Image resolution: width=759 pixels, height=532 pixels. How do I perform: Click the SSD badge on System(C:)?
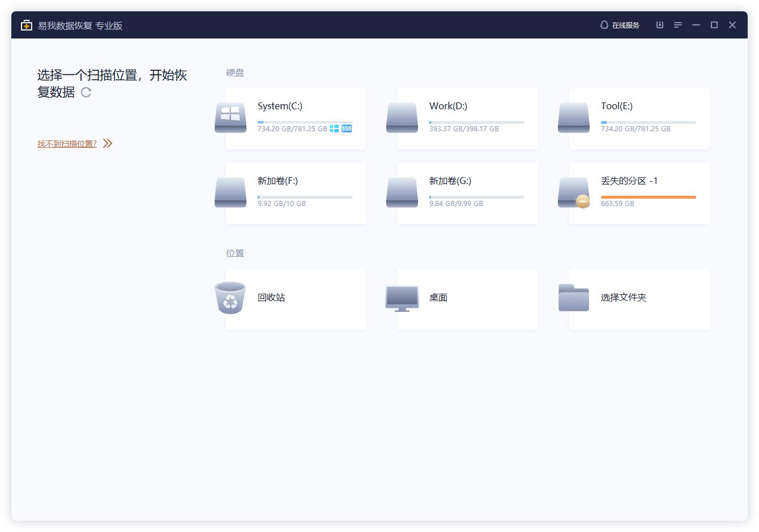[x=346, y=128]
